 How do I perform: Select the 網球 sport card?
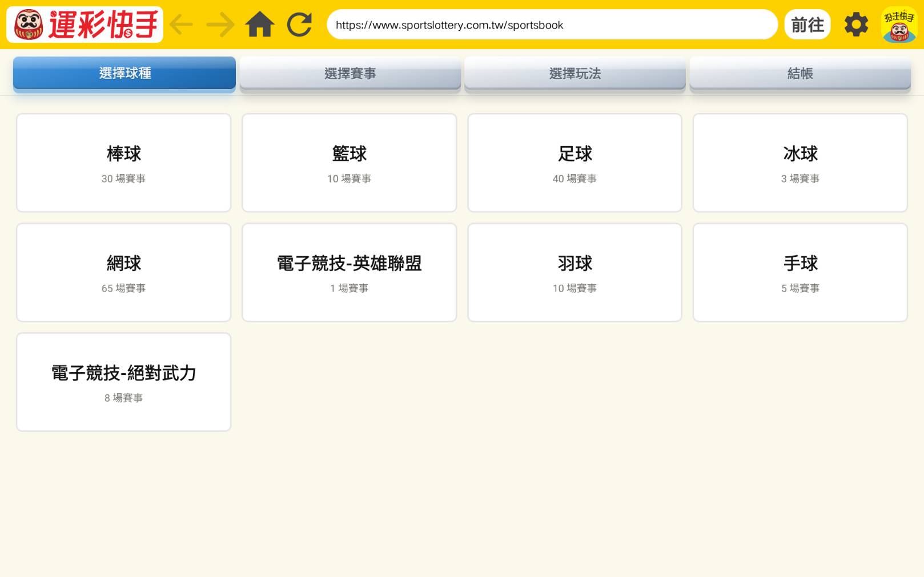(124, 272)
